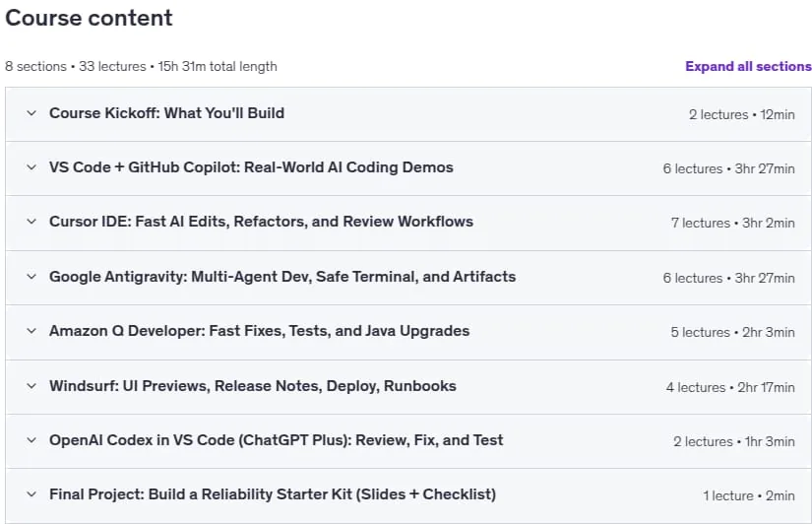Open Google Antigravity: Multi-Agent Dev title

pyautogui.click(x=282, y=277)
